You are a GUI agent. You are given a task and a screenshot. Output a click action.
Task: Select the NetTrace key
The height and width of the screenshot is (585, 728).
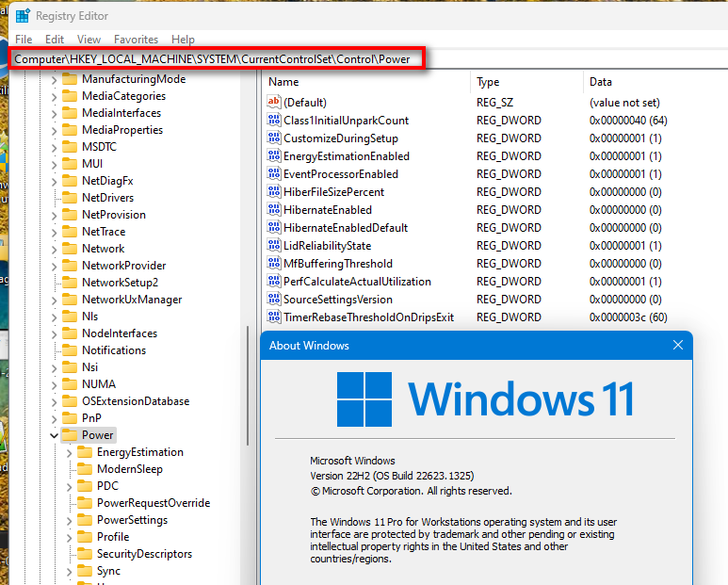(x=104, y=231)
